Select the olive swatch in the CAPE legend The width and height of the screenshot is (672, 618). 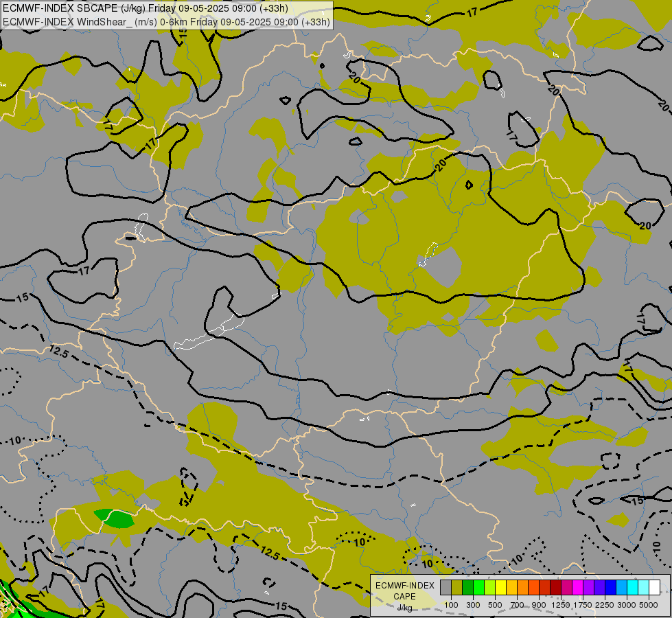click(x=457, y=587)
